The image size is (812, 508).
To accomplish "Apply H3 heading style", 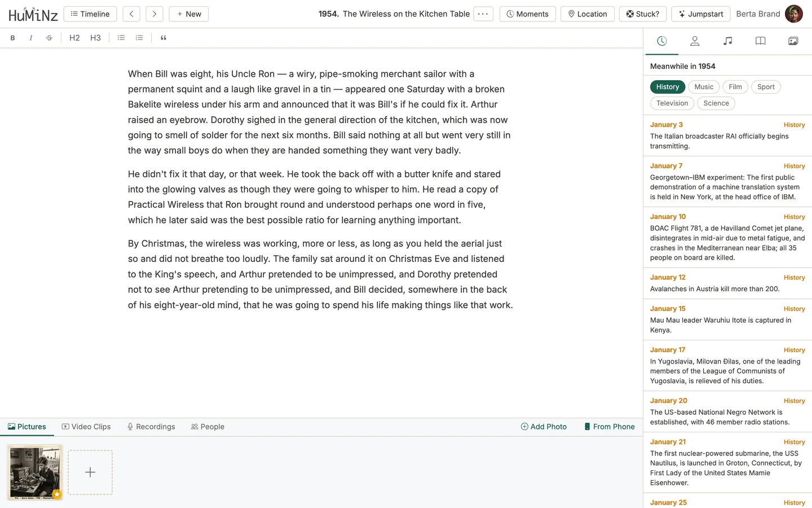I will click(x=95, y=38).
